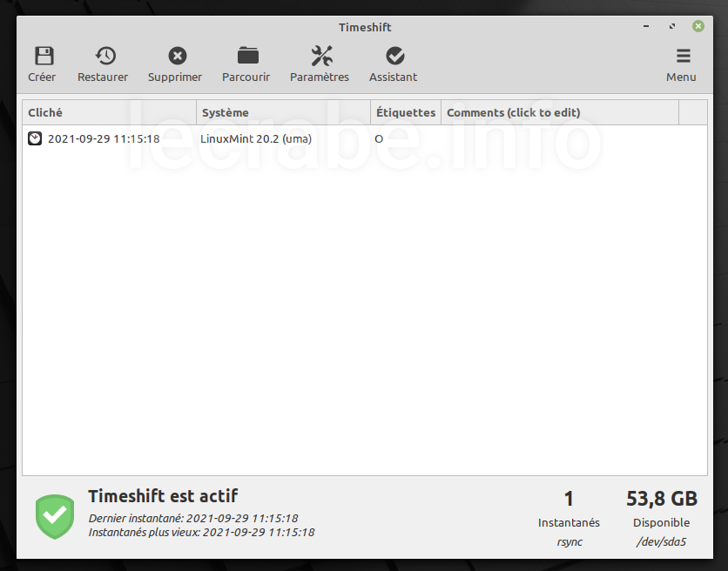The image size is (728, 571).
Task: Click the rsync label
Action: click(x=570, y=541)
